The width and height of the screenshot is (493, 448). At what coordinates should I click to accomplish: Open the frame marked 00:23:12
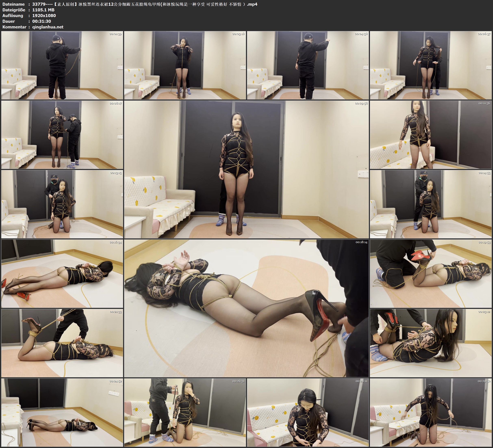(431, 343)
